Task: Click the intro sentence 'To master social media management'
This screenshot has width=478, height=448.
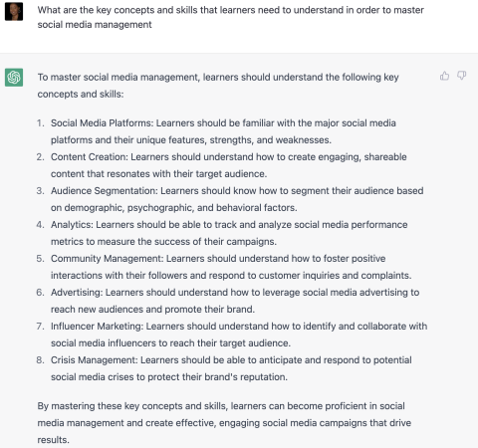Action: [x=218, y=86]
